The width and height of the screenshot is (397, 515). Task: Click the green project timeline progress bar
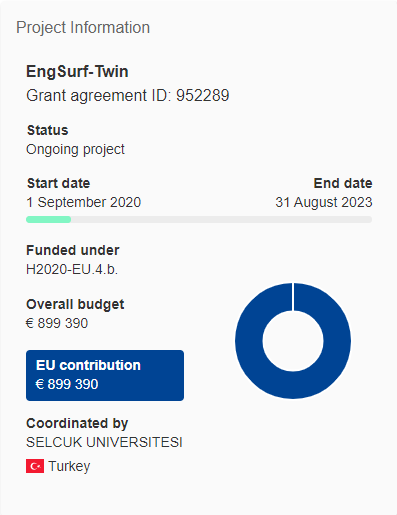(x=49, y=219)
